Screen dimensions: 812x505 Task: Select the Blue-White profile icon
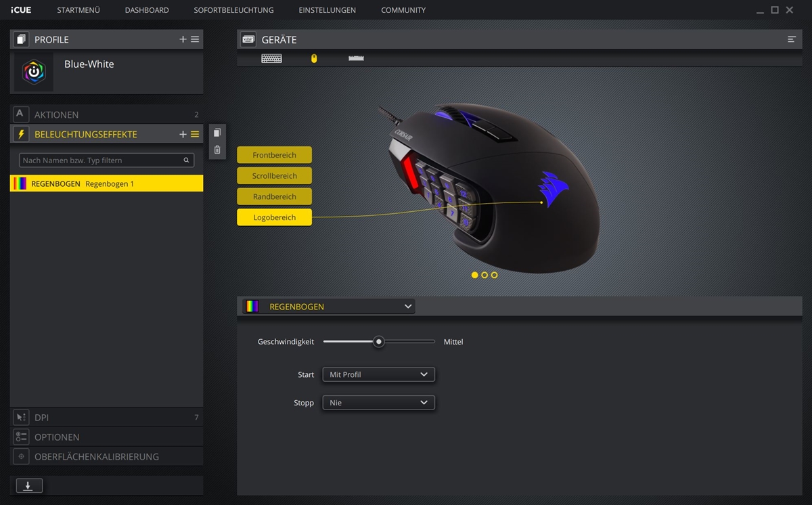point(33,72)
